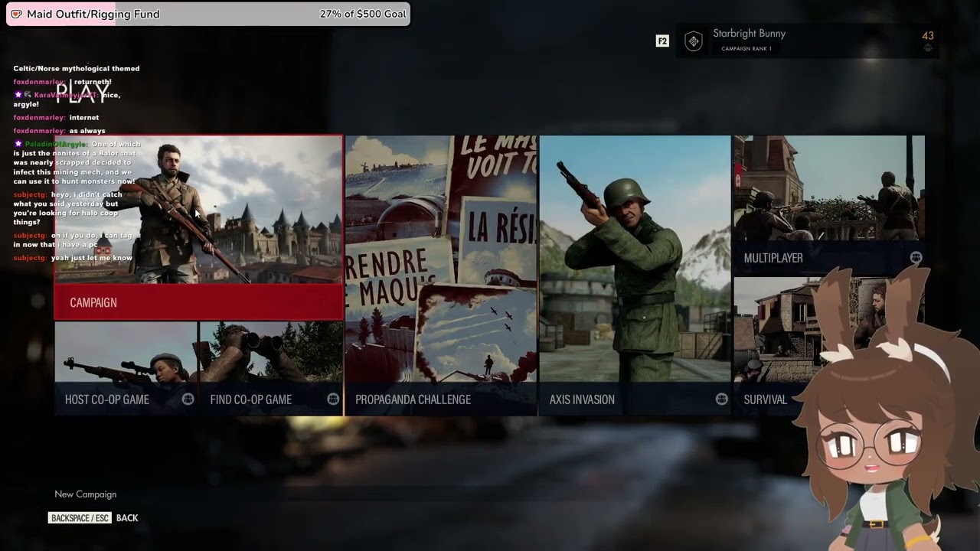Click the Backspace / Esc Back prompt
The width and height of the screenshot is (980, 551).
point(93,518)
